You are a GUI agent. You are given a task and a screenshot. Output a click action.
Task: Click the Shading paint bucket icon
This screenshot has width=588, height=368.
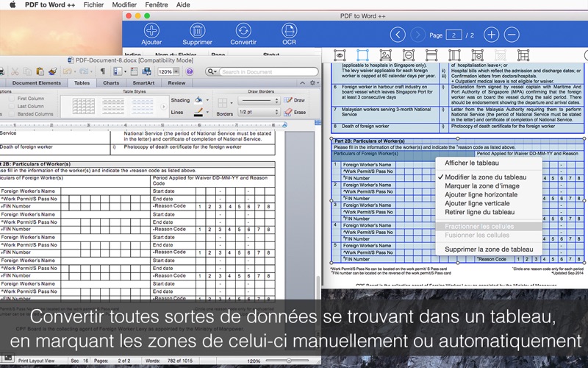(198, 100)
